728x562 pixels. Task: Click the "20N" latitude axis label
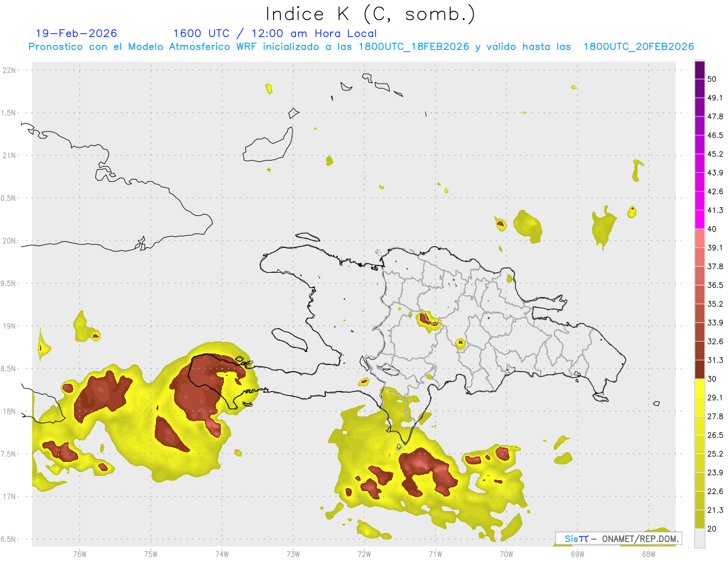(10, 241)
